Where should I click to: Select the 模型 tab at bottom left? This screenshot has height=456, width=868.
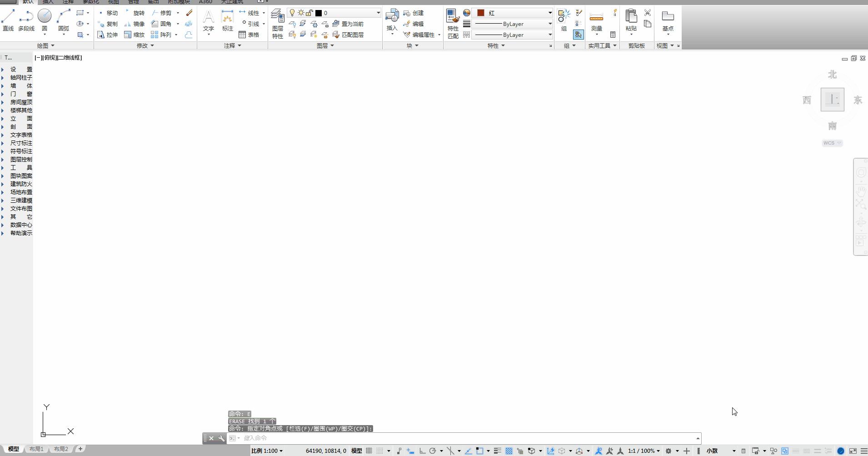tap(13, 449)
